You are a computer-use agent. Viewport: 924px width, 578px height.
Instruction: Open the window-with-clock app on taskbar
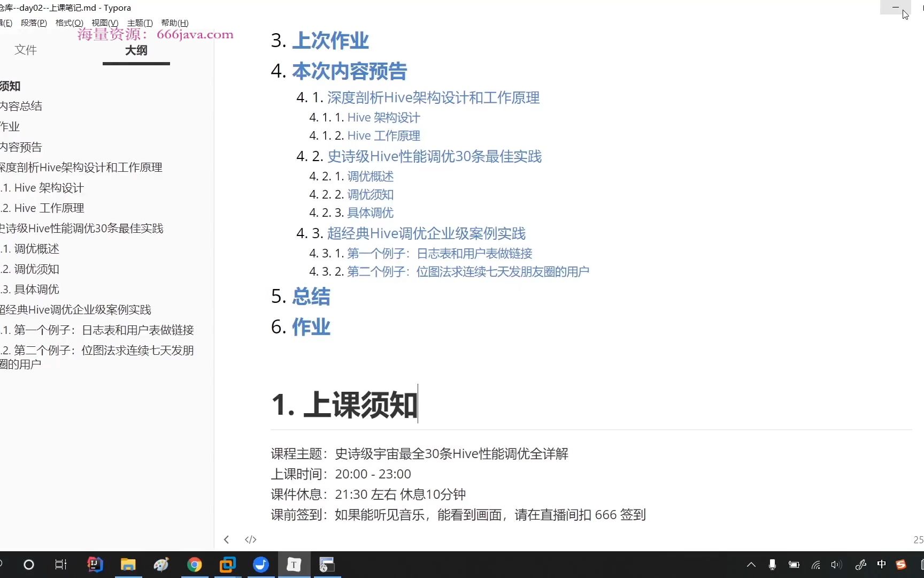click(327, 565)
